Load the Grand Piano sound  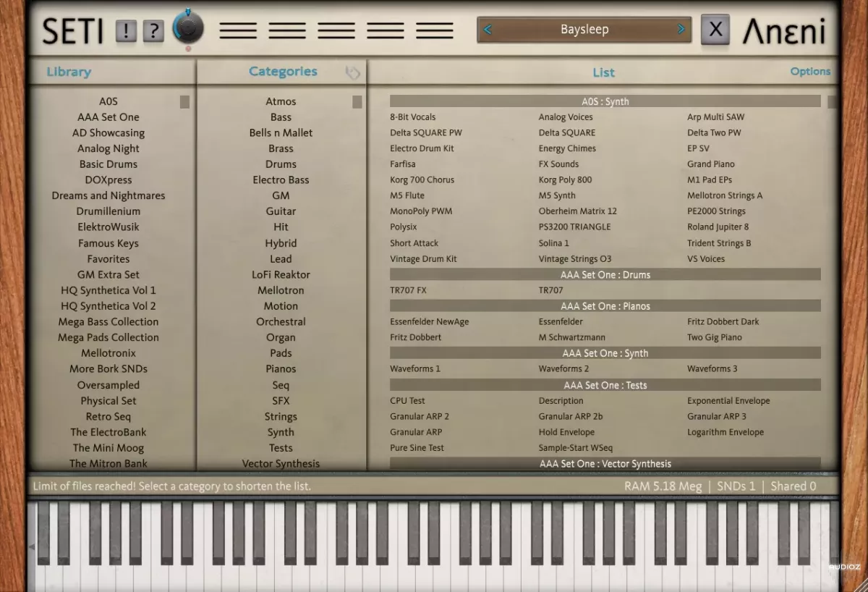pyautogui.click(x=711, y=164)
